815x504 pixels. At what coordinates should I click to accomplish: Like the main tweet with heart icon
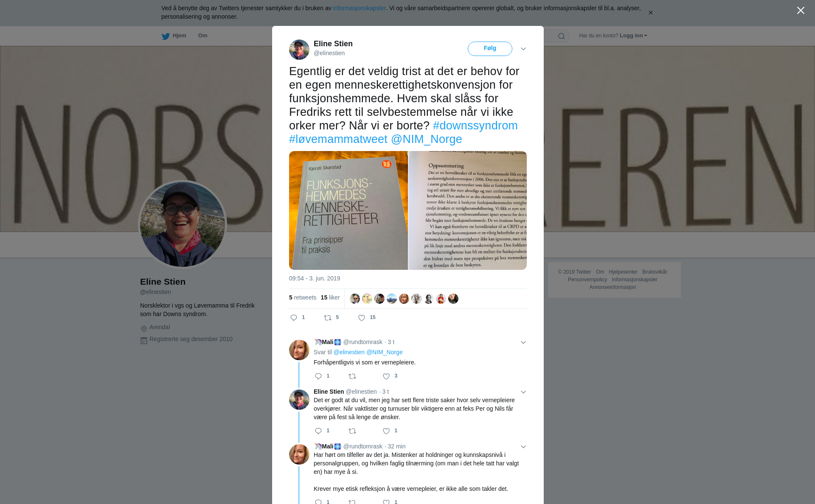362,318
